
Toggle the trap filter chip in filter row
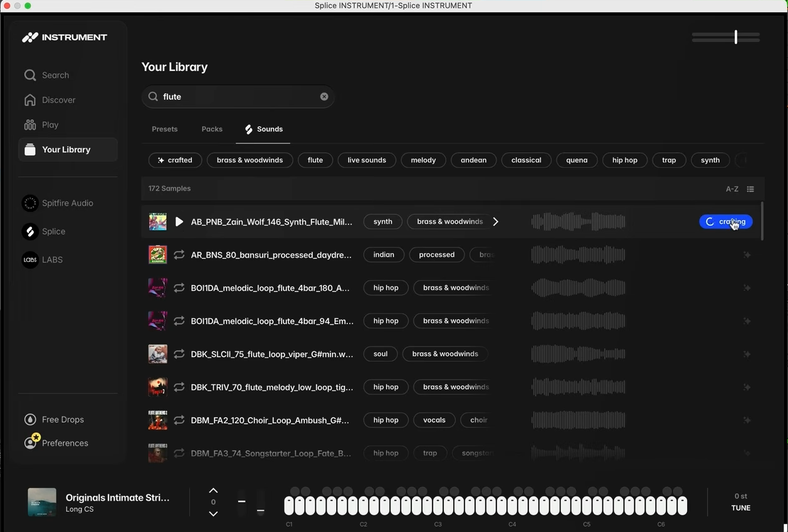[x=669, y=160]
